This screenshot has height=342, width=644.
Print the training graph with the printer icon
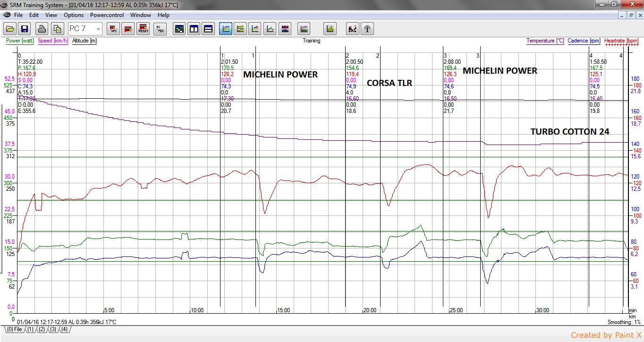(42, 29)
